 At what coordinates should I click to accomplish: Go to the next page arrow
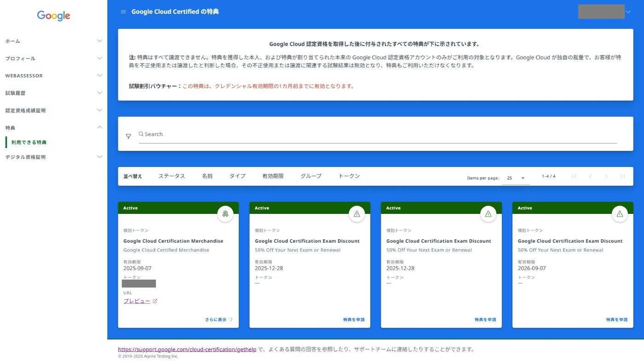pyautogui.click(x=606, y=176)
